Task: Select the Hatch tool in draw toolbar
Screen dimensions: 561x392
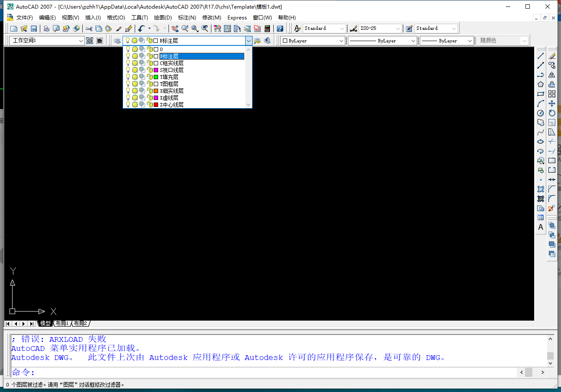Action: pos(541,189)
